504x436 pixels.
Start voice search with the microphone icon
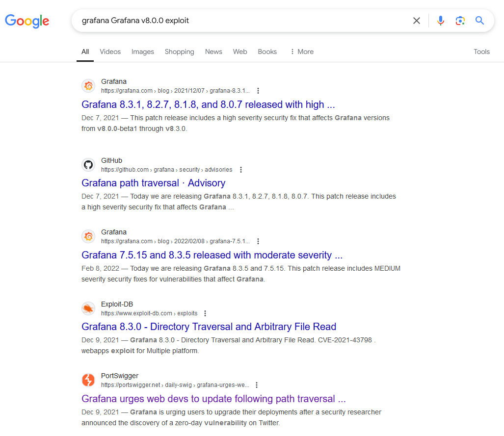point(441,21)
